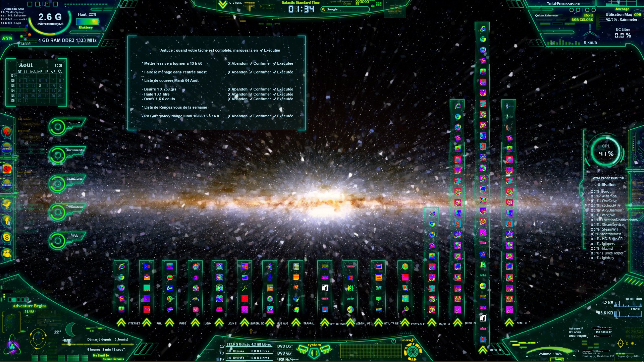The width and height of the screenshot is (644, 362).
Task: Open calculator icon in the TRAVAIL column
Action: click(x=296, y=267)
